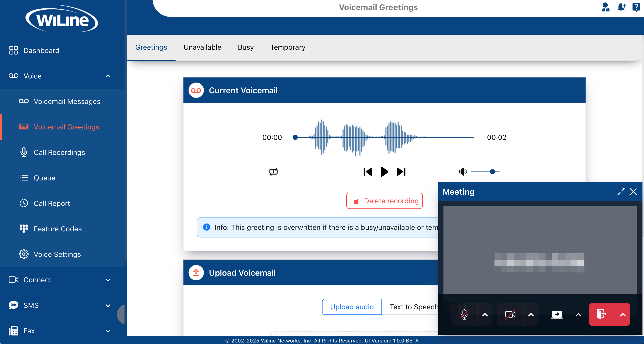Expand the Connect sidebar section
The height and width of the screenshot is (344, 644).
pyautogui.click(x=108, y=280)
